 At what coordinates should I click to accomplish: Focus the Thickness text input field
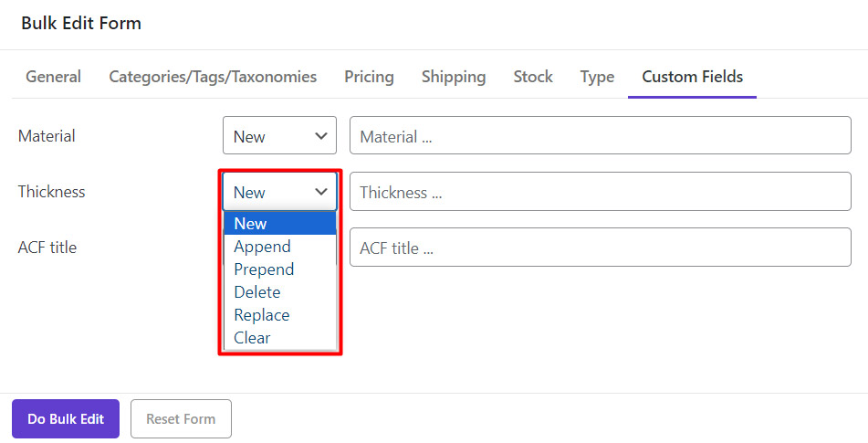(600, 192)
